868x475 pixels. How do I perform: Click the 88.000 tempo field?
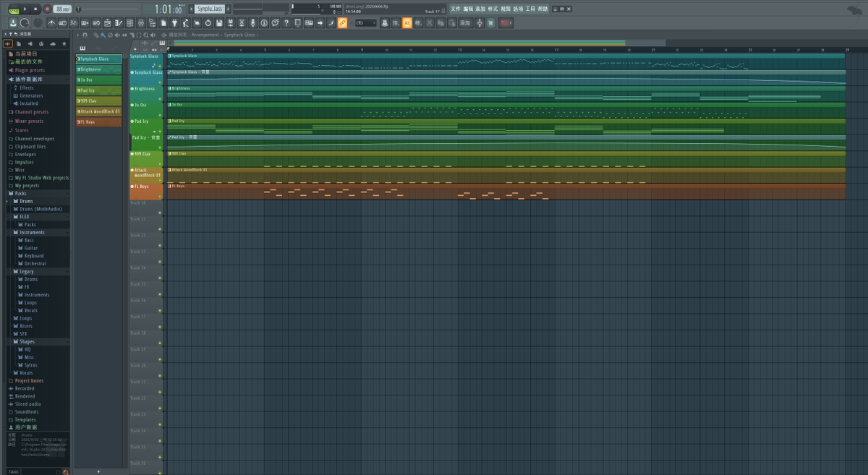coord(62,9)
